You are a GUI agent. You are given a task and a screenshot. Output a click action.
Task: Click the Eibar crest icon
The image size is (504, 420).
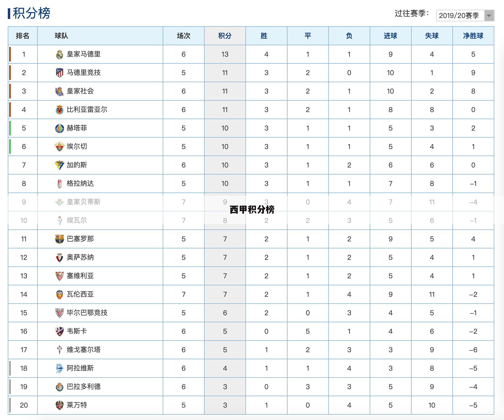pos(60,220)
